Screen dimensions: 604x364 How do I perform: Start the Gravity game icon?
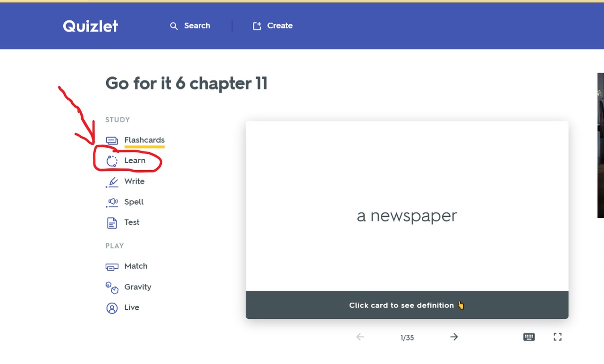pos(112,287)
